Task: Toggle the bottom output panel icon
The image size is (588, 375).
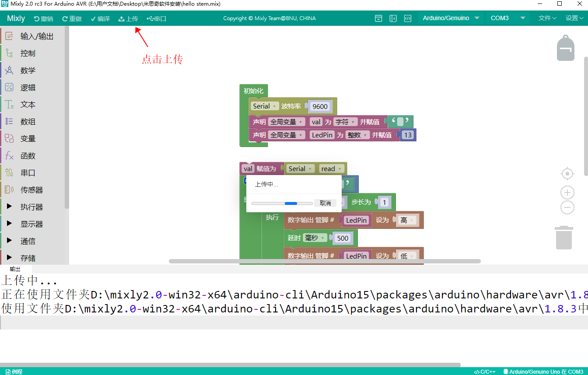Action: [x=379, y=18]
